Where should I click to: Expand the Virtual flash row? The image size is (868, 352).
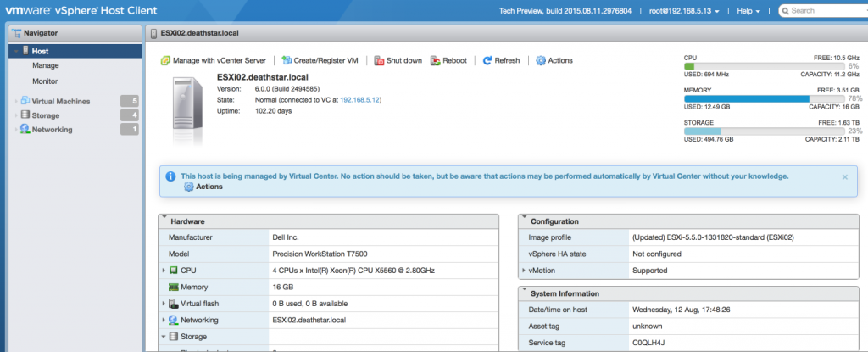tap(164, 304)
